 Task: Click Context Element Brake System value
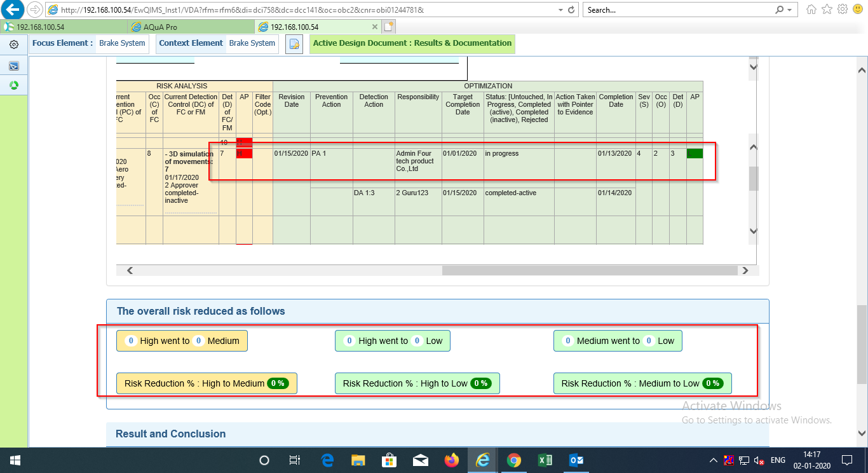pos(252,43)
